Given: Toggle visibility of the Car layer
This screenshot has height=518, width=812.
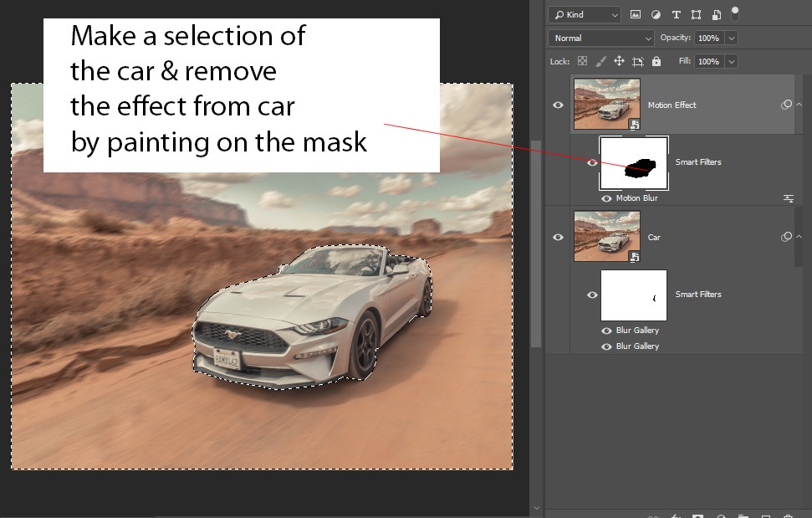Looking at the screenshot, I should point(558,238).
